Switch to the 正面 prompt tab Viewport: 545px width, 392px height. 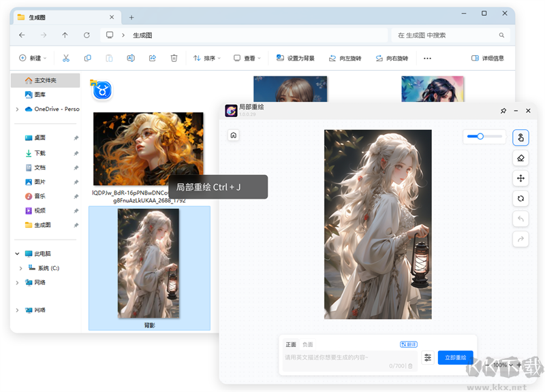(291, 344)
